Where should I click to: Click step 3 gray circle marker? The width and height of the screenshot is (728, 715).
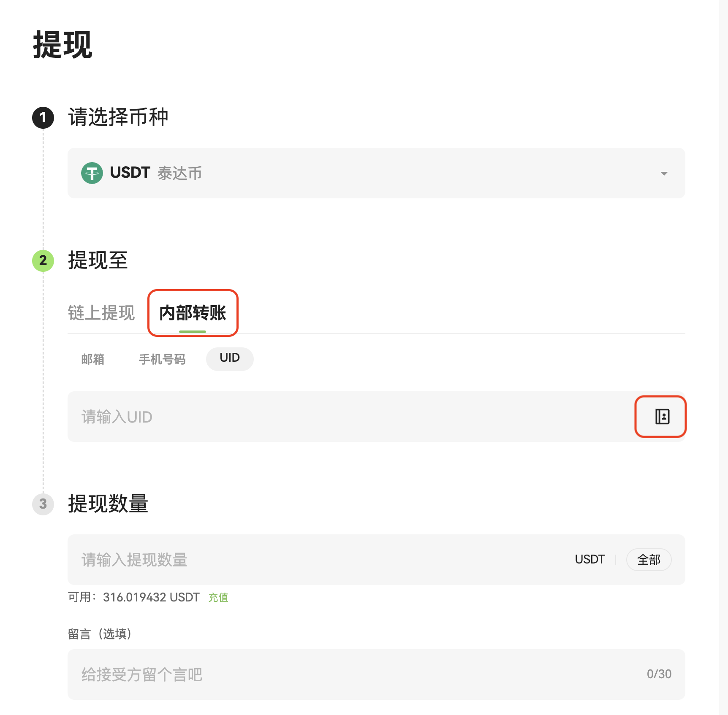tap(43, 504)
